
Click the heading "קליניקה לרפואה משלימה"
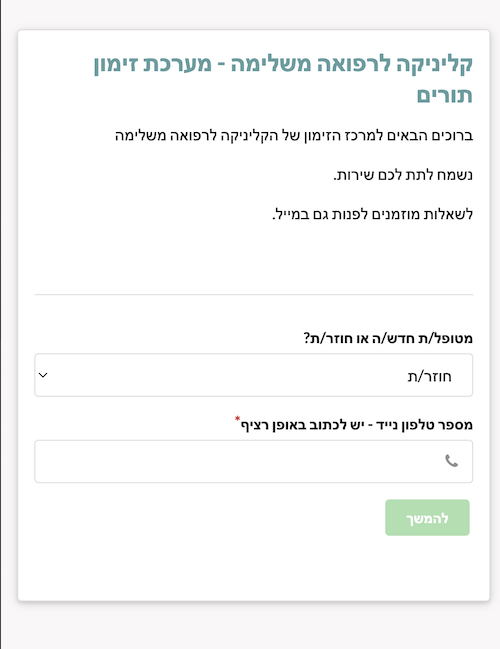351,65
